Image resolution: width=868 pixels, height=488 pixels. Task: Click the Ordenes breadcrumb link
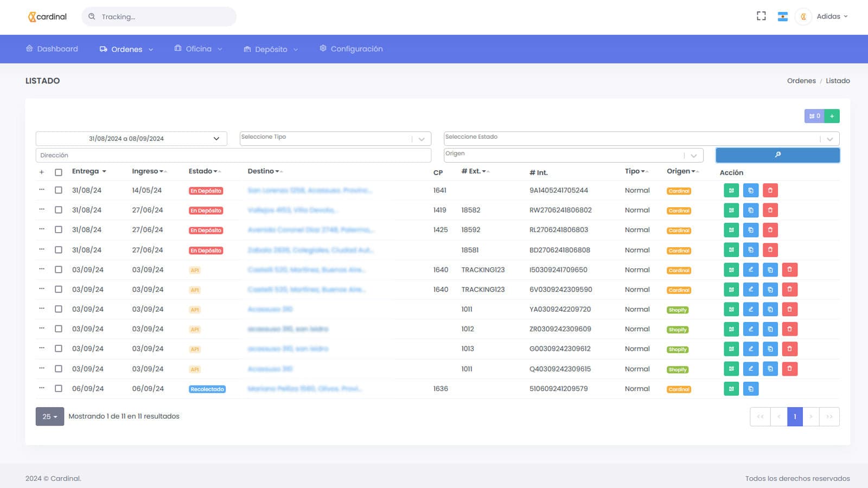[801, 81]
